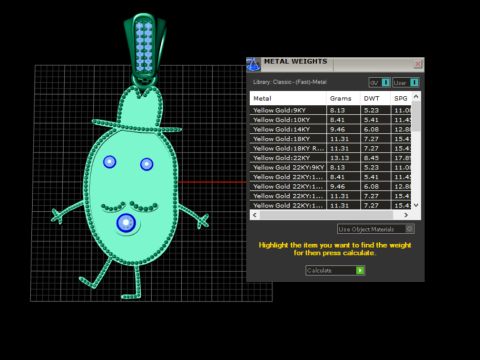
Task: Click the horizontal scrollbar track of the table
Action: (x=330, y=215)
